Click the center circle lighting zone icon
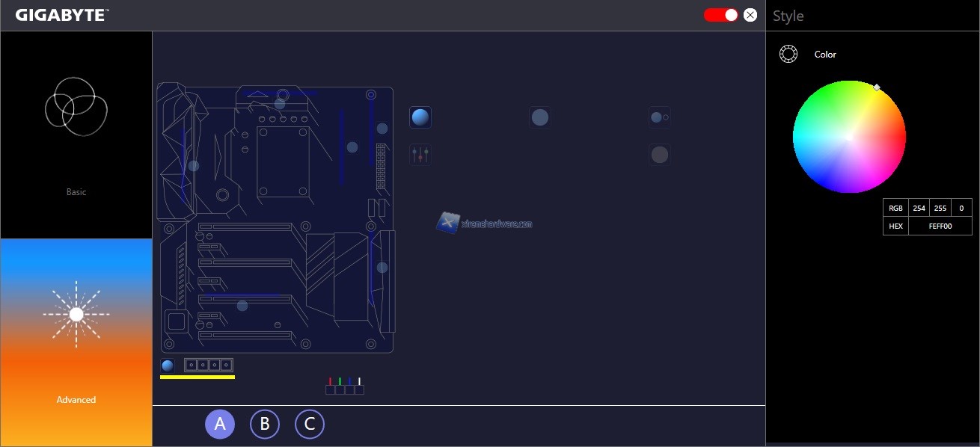The image size is (980, 447). pos(540,117)
